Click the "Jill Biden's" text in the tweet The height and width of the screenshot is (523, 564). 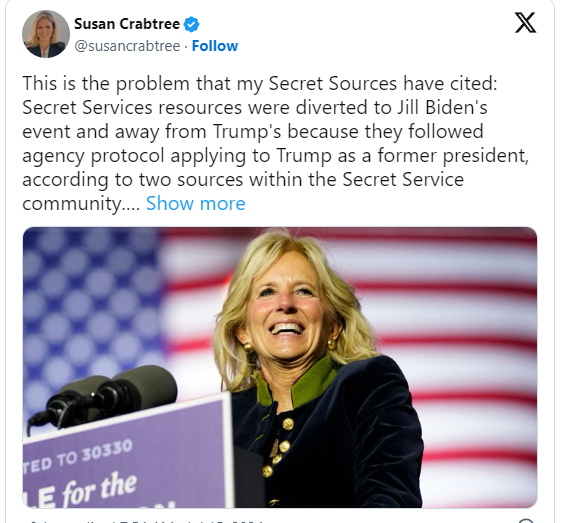click(442, 108)
